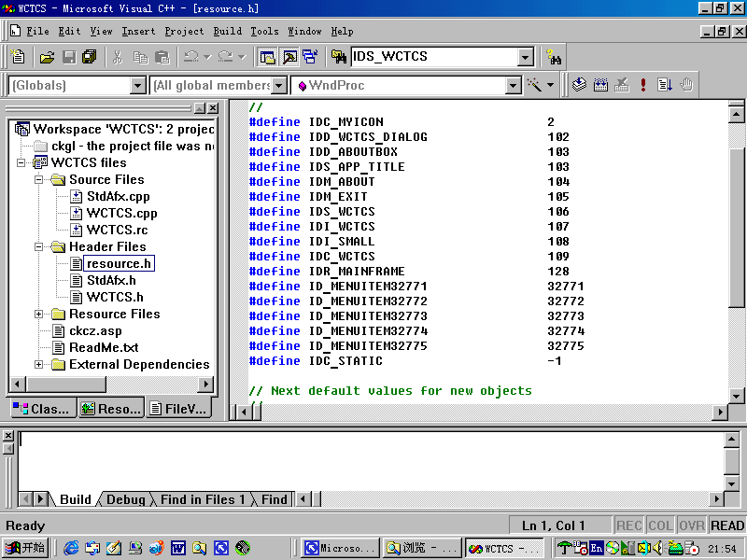Screen dimensions: 747x560
Task: Click the Build toolbar icon
Action: pos(600,85)
